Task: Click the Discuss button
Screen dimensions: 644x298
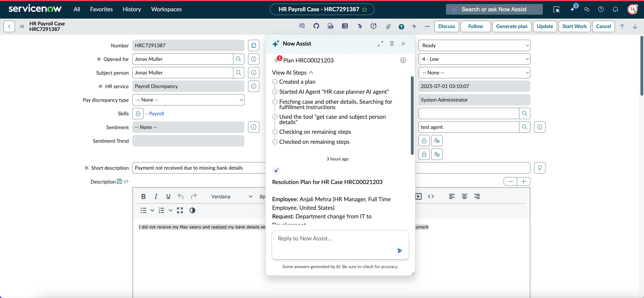Action: coord(446,26)
